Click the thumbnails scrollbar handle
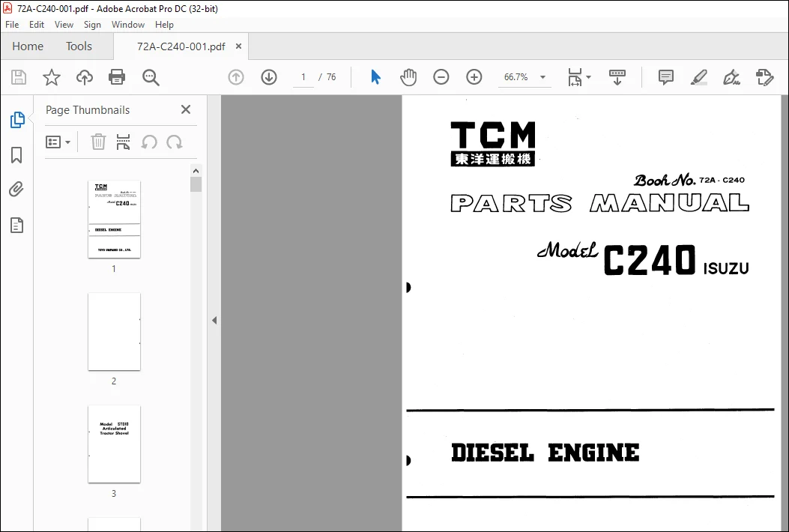 point(196,184)
